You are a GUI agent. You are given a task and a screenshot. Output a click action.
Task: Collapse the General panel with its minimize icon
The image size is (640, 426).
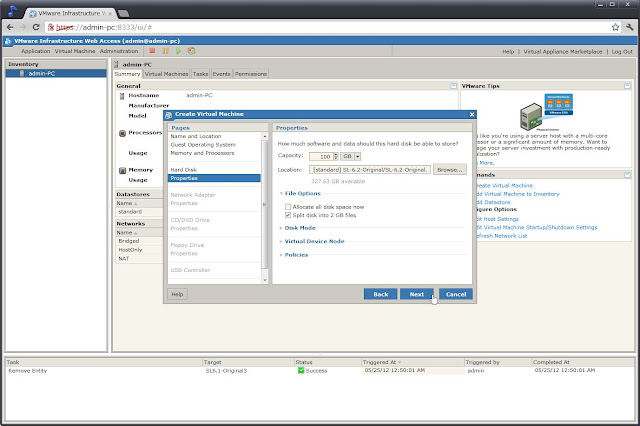click(x=453, y=86)
